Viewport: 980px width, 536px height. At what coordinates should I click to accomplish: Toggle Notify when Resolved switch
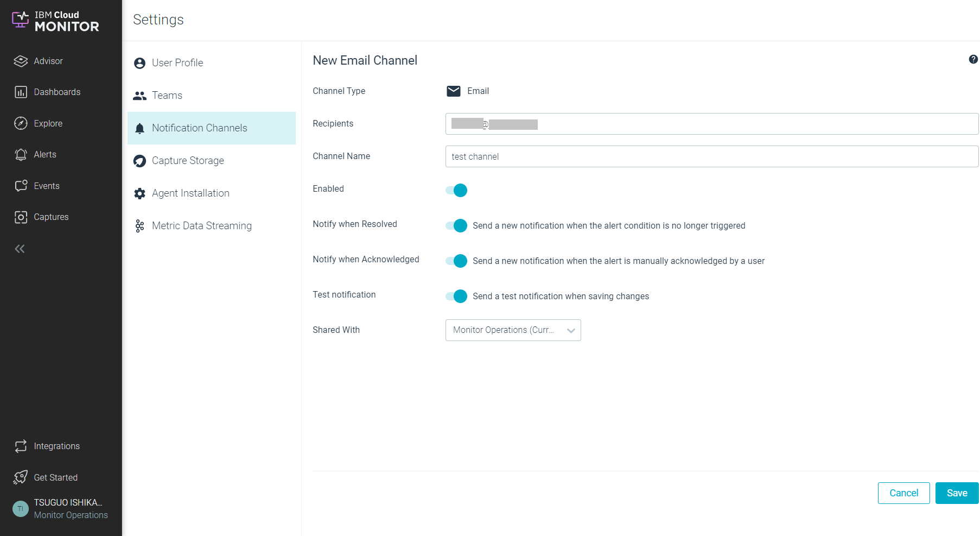click(x=456, y=225)
